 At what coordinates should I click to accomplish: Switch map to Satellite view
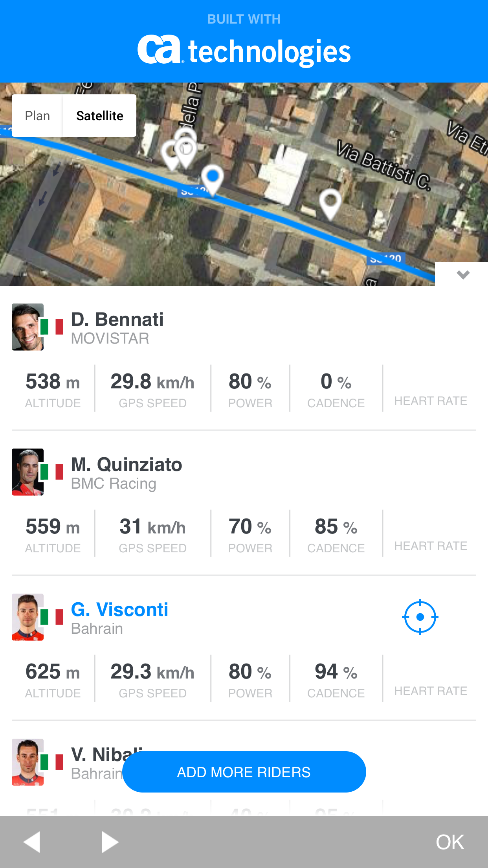pyautogui.click(x=100, y=116)
